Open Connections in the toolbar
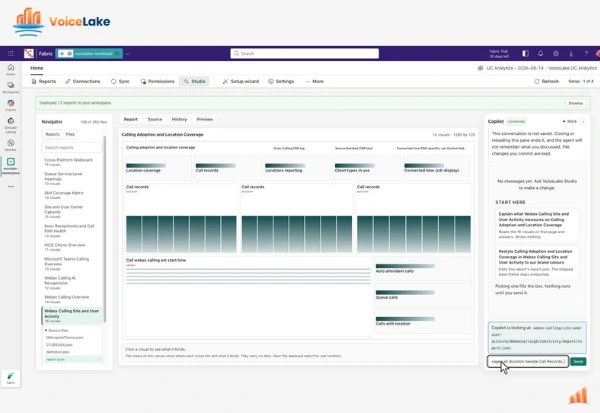The height and width of the screenshot is (413, 600). (x=83, y=82)
